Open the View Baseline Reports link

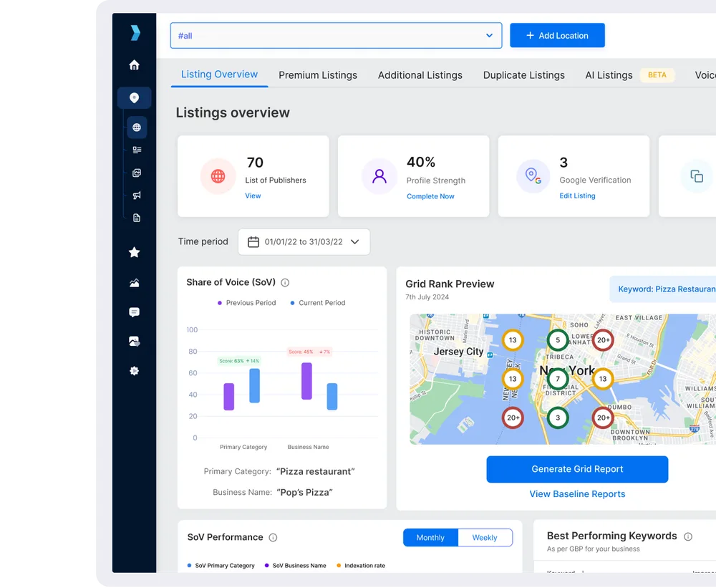point(577,494)
